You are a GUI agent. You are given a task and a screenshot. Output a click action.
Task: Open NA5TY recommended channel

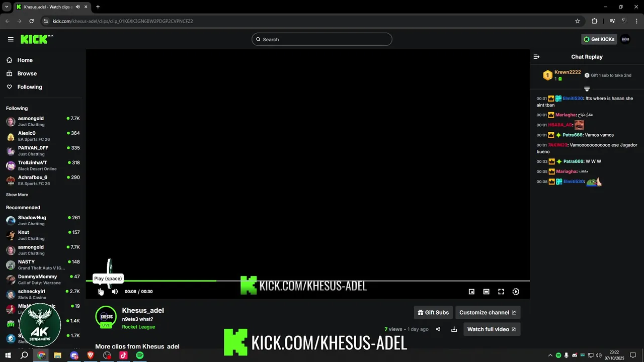[x=43, y=264]
